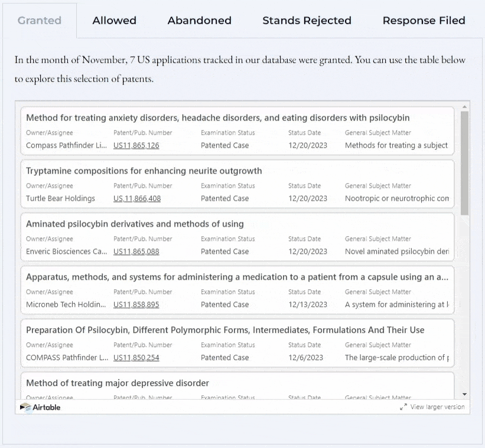Click status date 12/13/2023
Image resolution: width=485 pixels, height=448 pixels.
click(308, 305)
